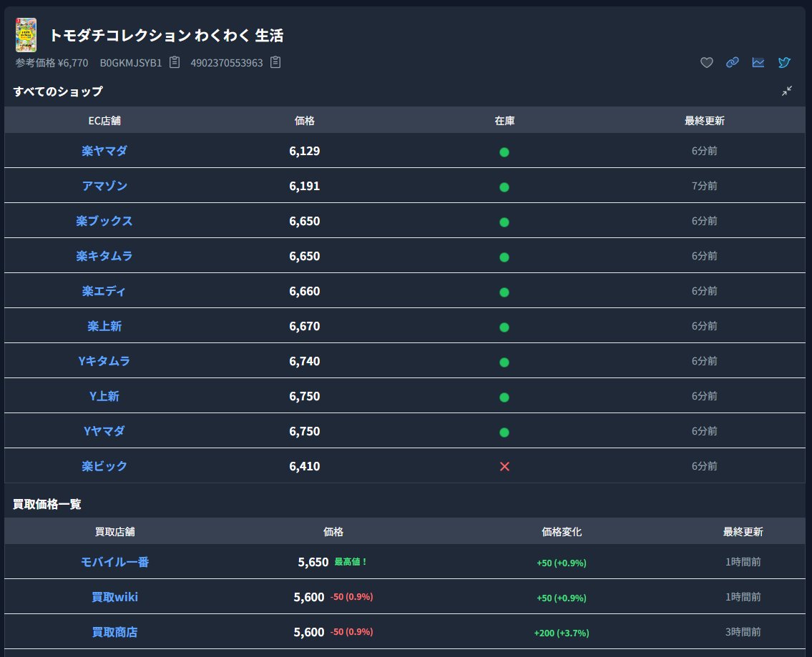812x657 pixels.
Task: Open the 楽ビック shop link
Action: pyautogui.click(x=104, y=467)
